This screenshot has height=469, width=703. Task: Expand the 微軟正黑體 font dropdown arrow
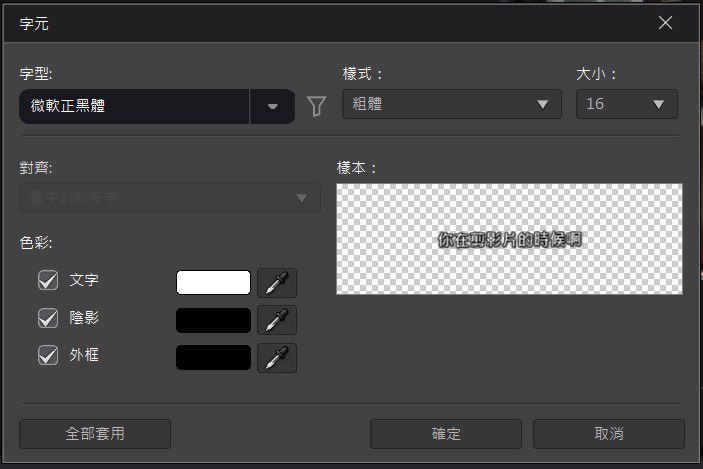pyautogui.click(x=272, y=106)
